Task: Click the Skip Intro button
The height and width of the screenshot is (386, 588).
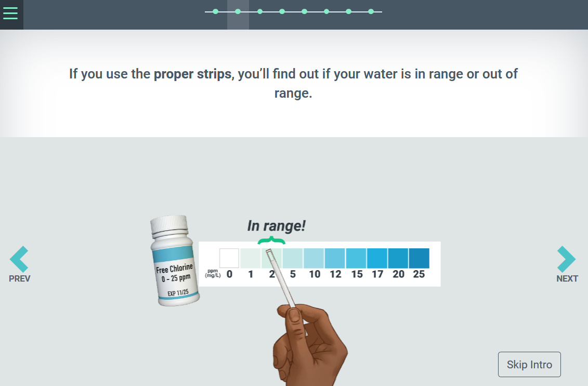Action: (x=529, y=364)
